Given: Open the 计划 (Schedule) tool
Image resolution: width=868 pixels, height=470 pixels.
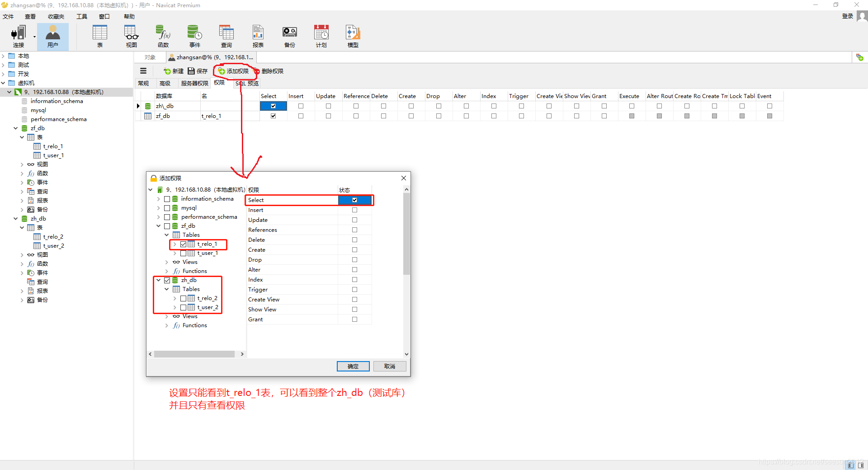Looking at the screenshot, I should 321,36.
